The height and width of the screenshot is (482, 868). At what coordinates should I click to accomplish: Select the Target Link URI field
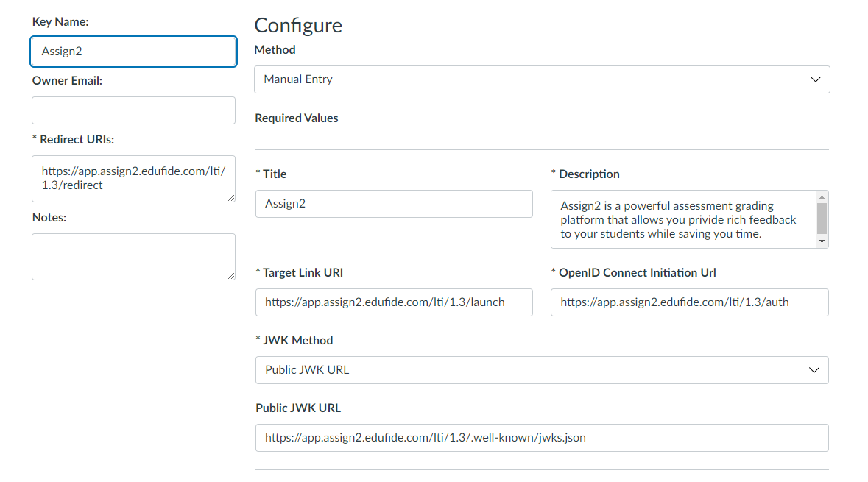[394, 302]
